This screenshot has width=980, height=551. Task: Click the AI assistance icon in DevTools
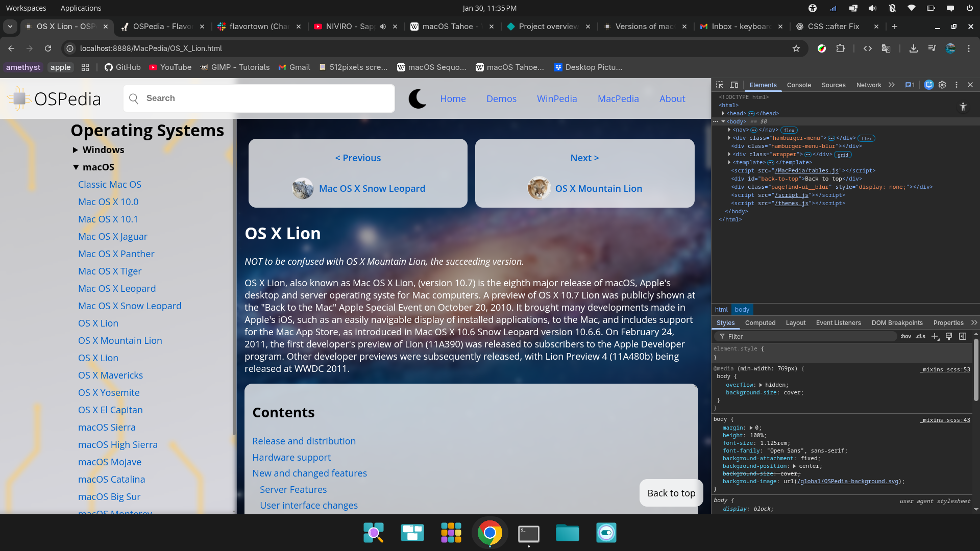(x=928, y=85)
